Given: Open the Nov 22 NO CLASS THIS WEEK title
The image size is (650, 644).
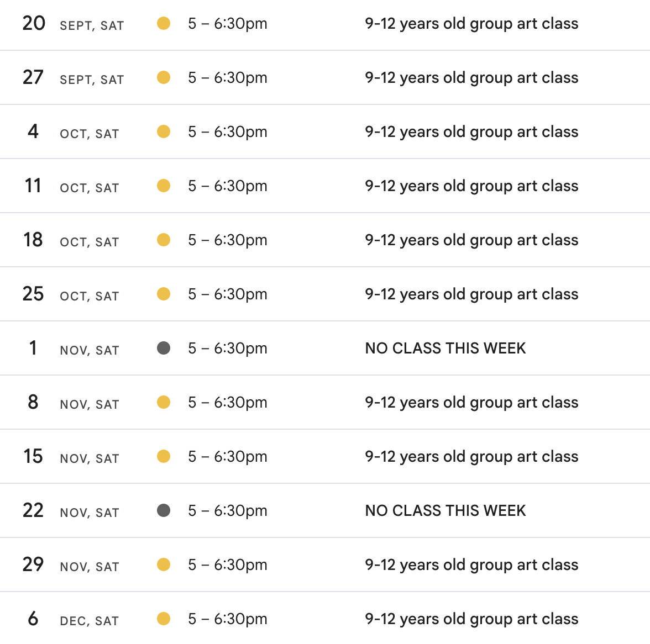Looking at the screenshot, I should coord(445,510).
